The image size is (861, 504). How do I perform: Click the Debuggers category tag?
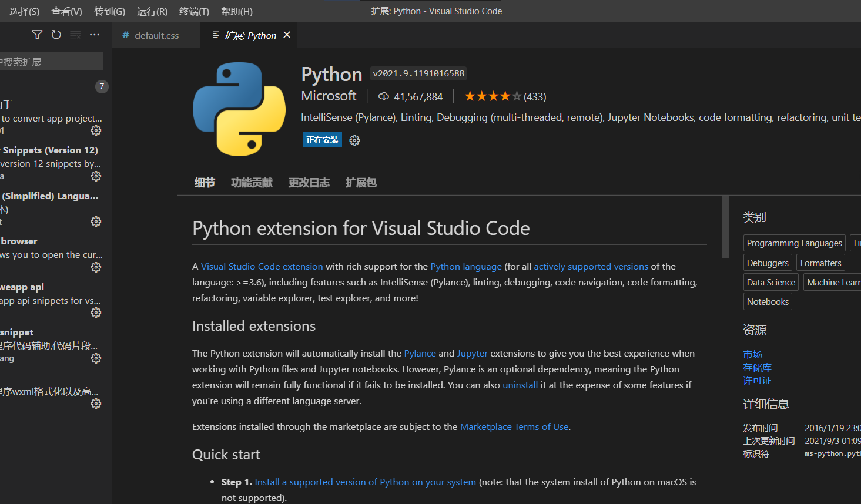click(767, 263)
